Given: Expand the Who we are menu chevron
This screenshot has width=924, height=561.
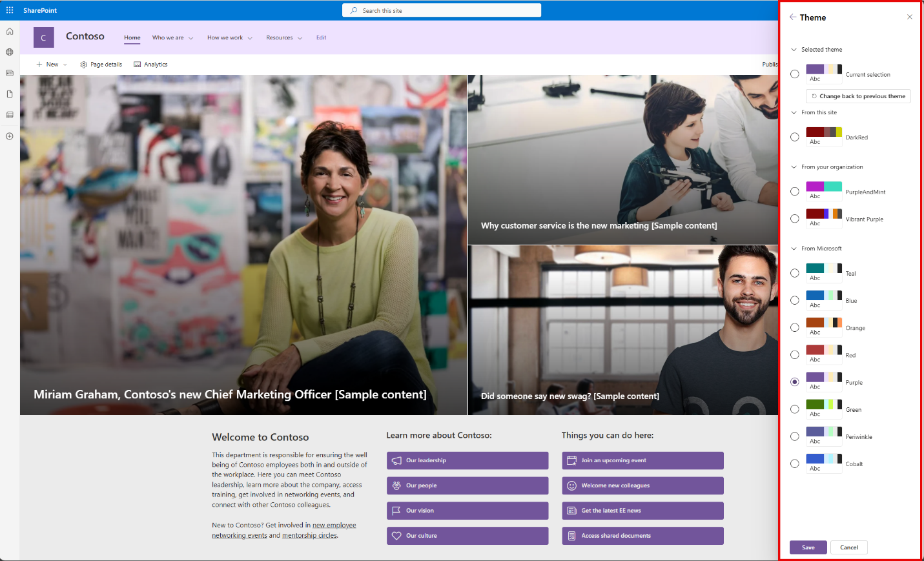Looking at the screenshot, I should coord(190,38).
